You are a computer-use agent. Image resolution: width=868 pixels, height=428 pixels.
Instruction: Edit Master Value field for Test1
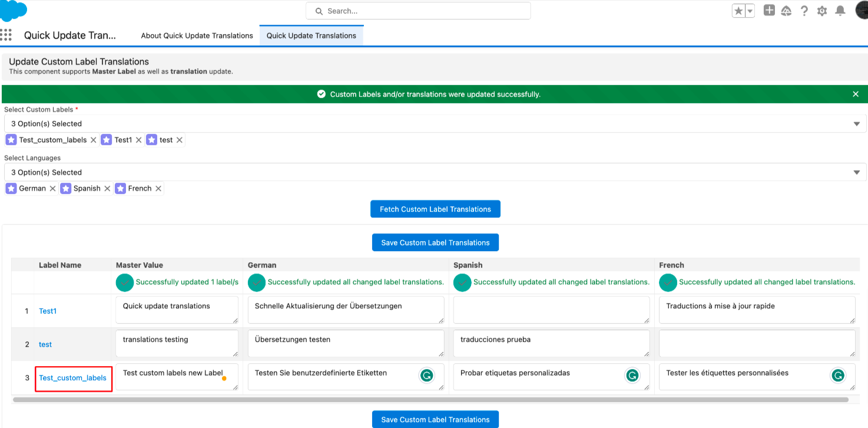click(177, 310)
